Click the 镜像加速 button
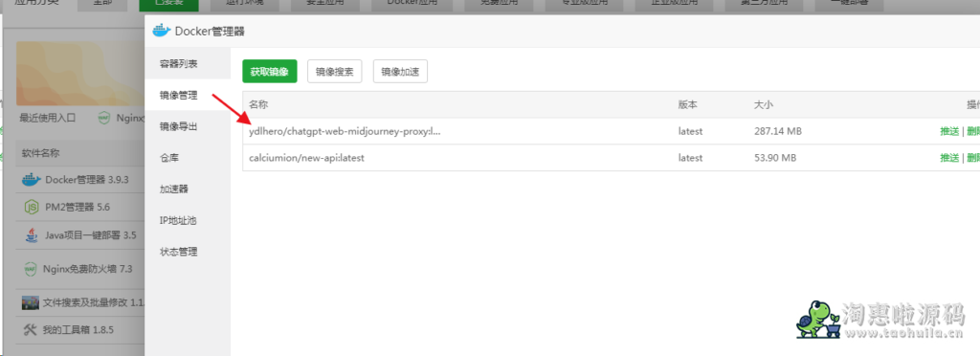Viewport: 980px width, 356px height. (401, 71)
